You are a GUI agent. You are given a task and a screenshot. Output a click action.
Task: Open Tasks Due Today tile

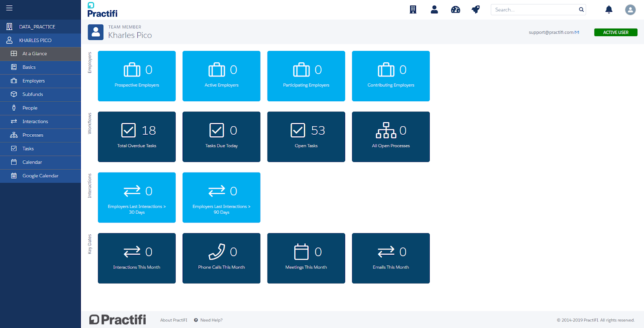(x=222, y=137)
